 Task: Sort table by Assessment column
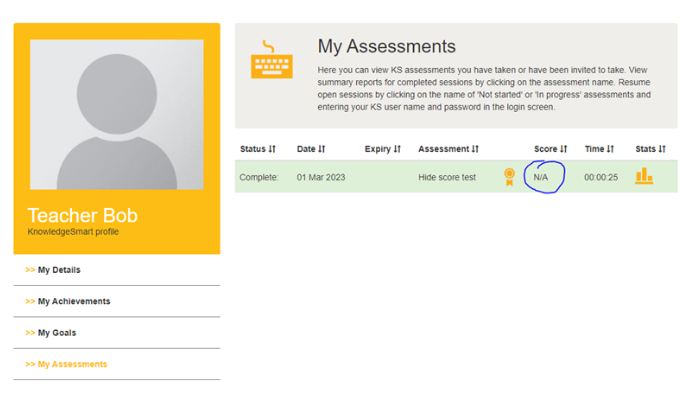pos(448,149)
